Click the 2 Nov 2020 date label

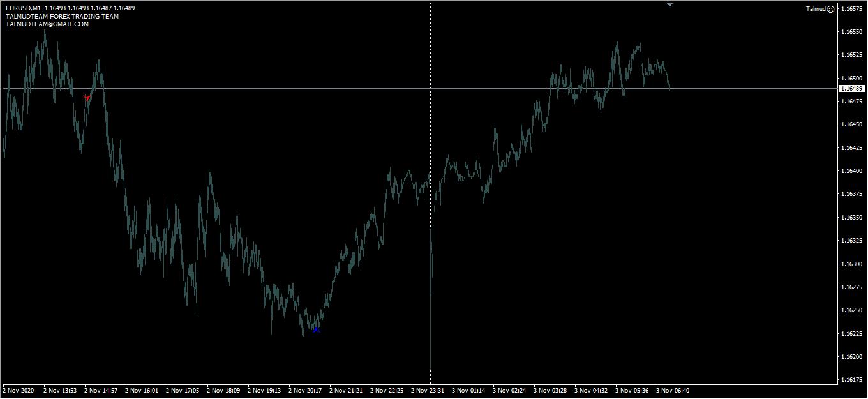pos(19,390)
